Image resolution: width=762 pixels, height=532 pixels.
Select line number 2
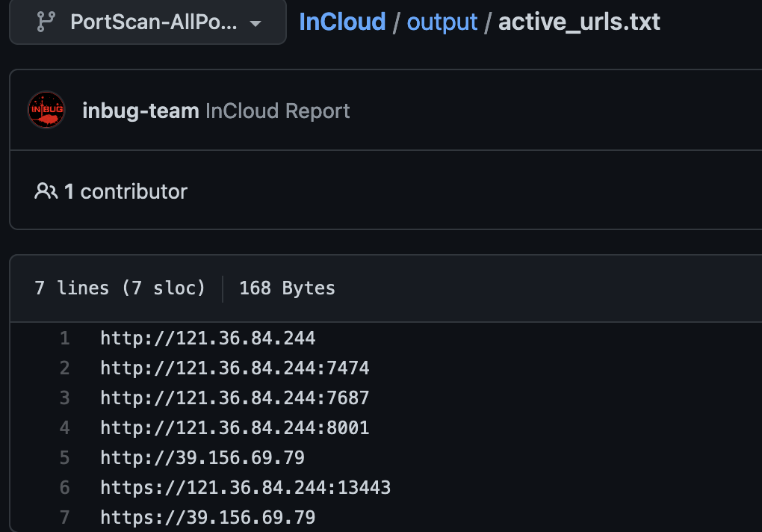[65, 368]
